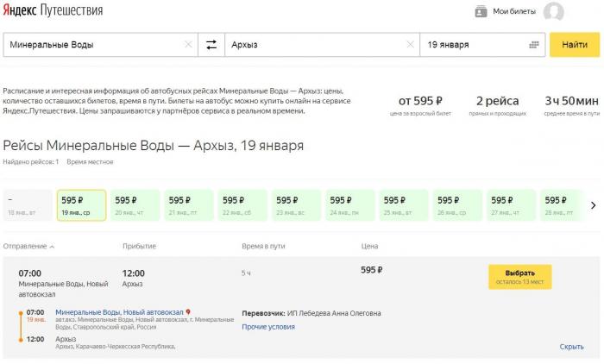The width and height of the screenshot is (604, 364).
Task: Show station location via red map pin
Action: point(188,312)
